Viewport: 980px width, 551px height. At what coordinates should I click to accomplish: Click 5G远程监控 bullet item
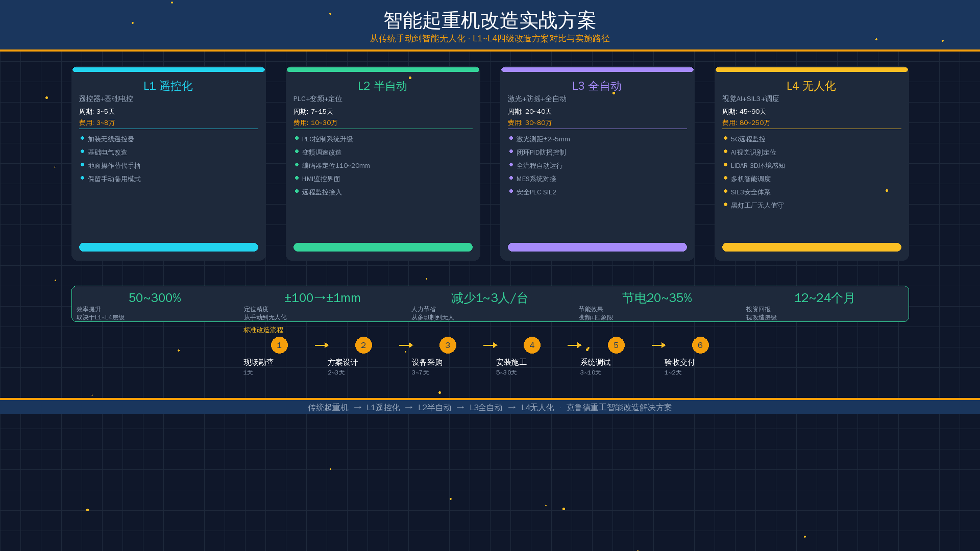pyautogui.click(x=748, y=139)
